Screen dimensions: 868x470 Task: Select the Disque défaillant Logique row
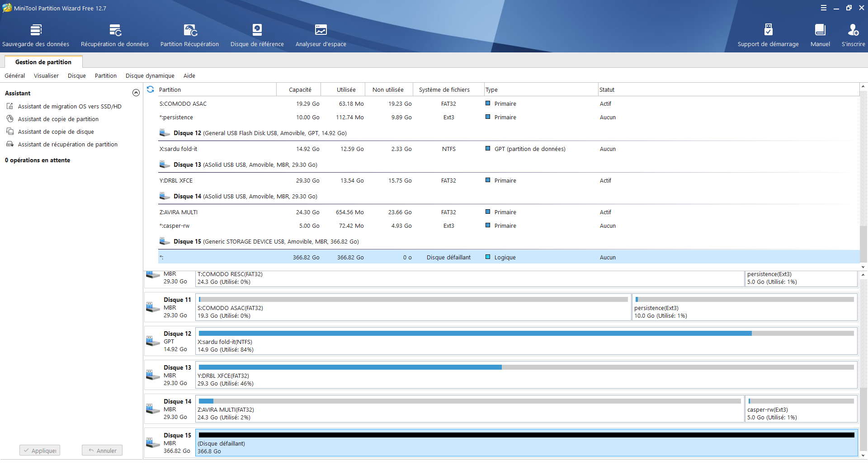[509, 257]
